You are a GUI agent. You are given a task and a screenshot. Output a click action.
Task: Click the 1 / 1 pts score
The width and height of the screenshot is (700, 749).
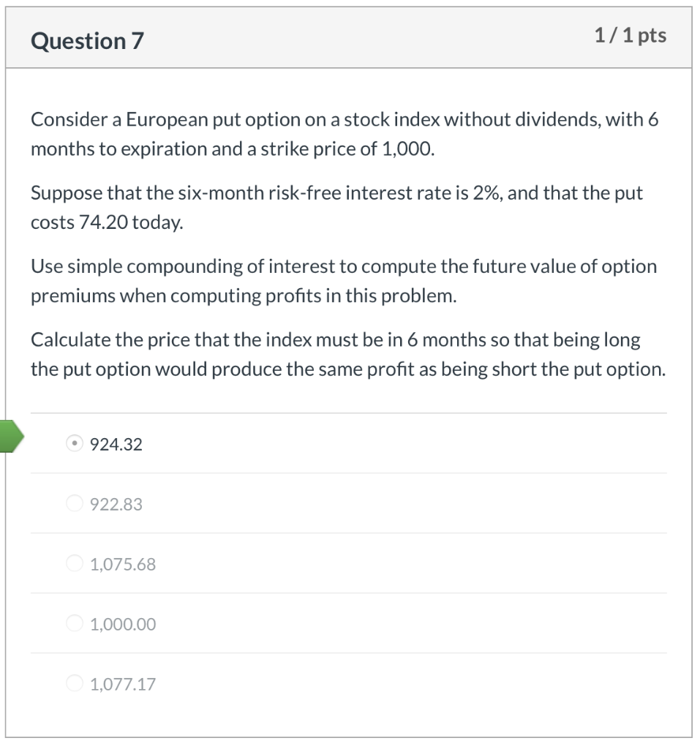pyautogui.click(x=630, y=35)
